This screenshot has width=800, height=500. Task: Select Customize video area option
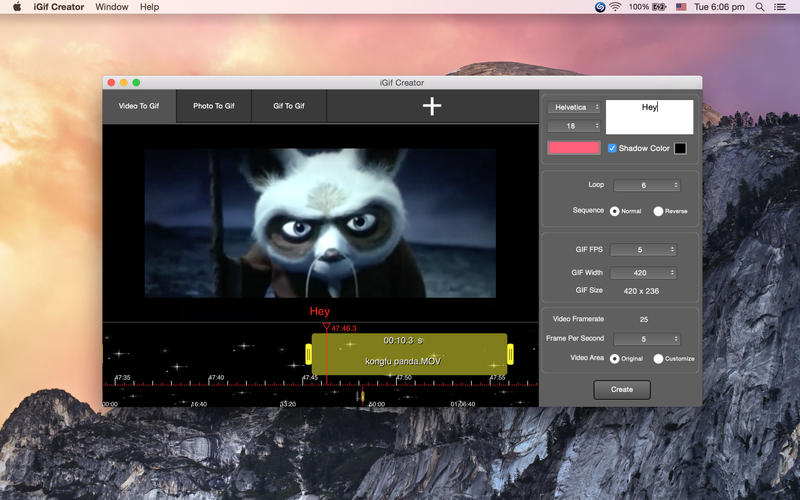point(658,358)
